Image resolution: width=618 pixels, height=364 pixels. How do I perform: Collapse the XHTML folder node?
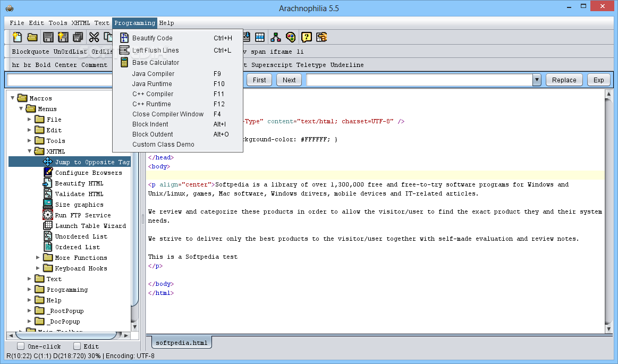click(x=30, y=151)
